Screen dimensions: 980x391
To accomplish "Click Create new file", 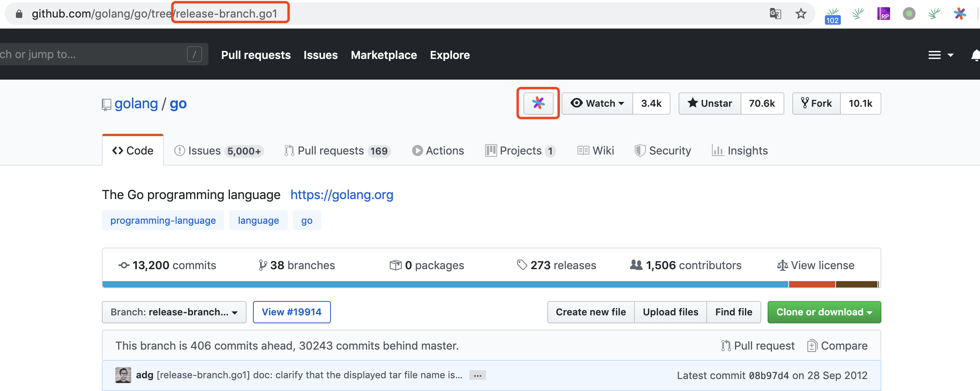I will point(591,312).
